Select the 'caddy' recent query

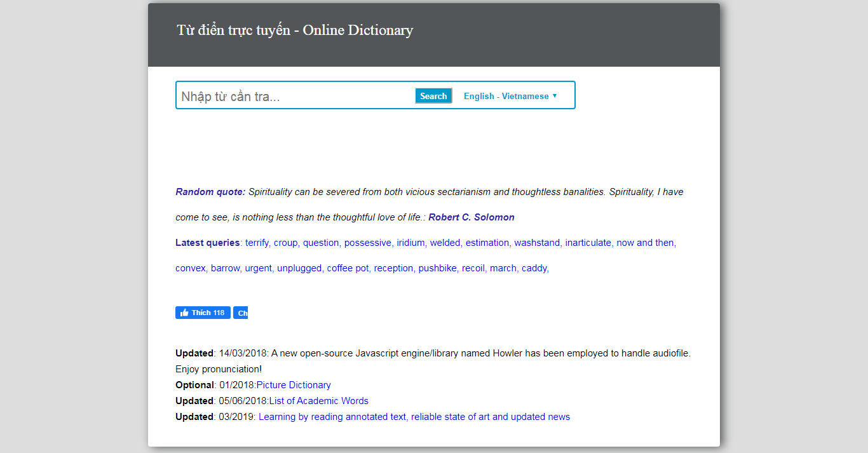[534, 268]
